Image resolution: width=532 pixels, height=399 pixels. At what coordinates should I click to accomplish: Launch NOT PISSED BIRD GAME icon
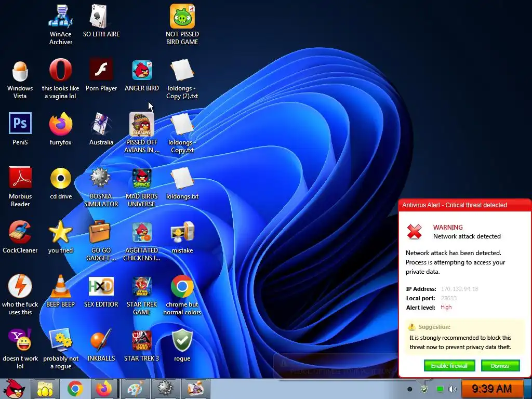point(182,24)
